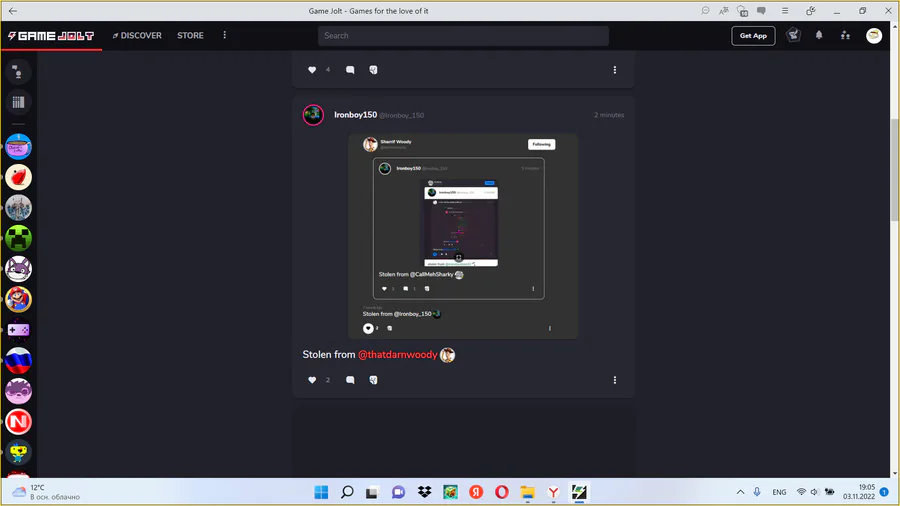Open the upper post's more options

tap(615, 70)
